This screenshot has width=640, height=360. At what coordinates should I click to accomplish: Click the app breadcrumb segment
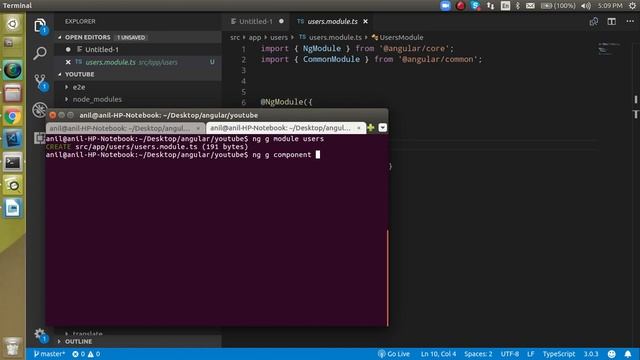[x=255, y=37]
